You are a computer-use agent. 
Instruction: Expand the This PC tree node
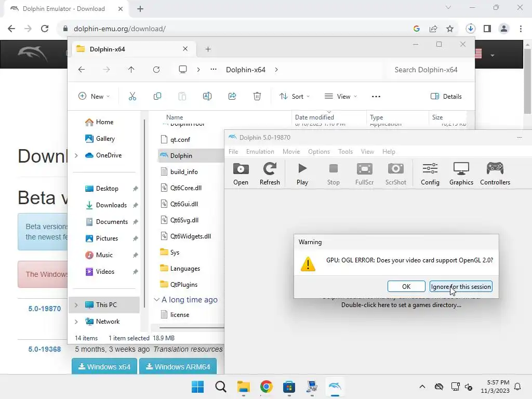76,305
